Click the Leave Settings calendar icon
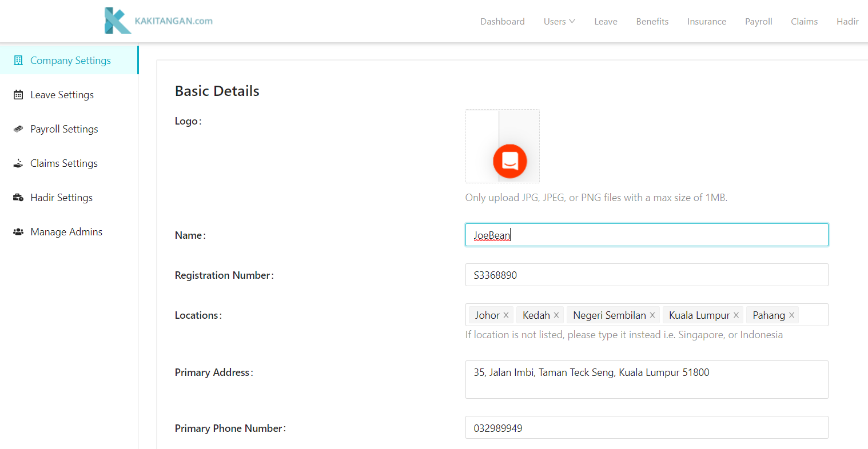This screenshot has height=449, width=868. pos(18,95)
